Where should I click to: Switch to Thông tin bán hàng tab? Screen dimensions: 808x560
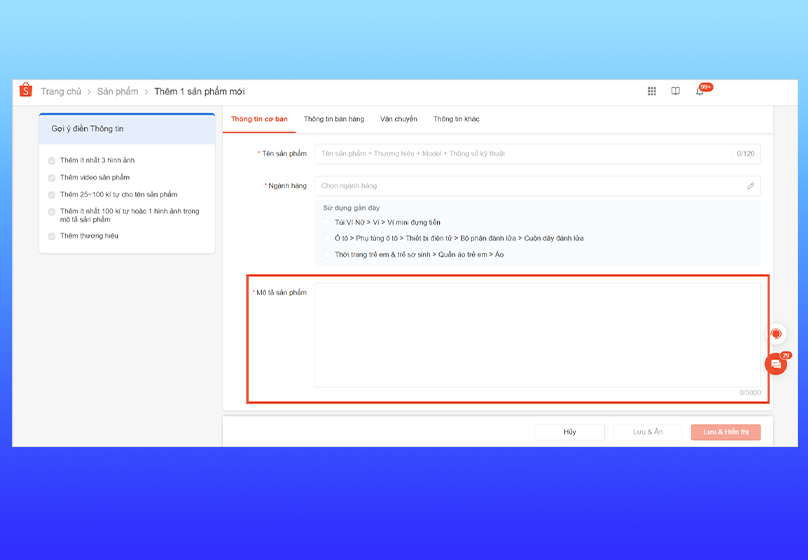pos(334,119)
